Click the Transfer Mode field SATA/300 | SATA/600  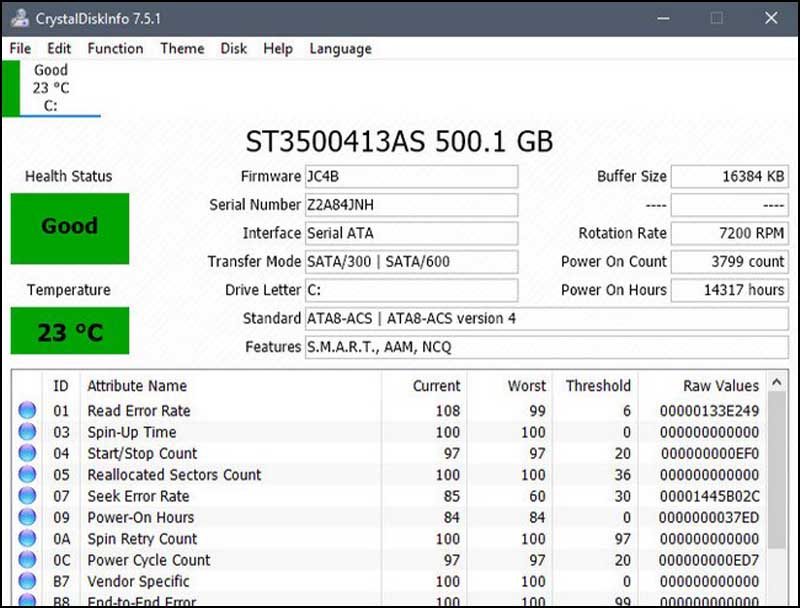[x=411, y=262]
